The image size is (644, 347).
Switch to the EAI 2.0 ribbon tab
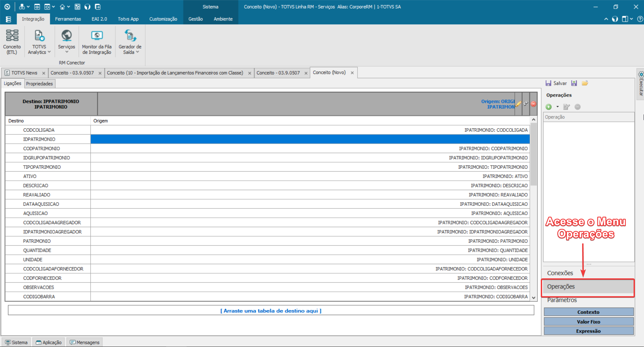coord(99,19)
